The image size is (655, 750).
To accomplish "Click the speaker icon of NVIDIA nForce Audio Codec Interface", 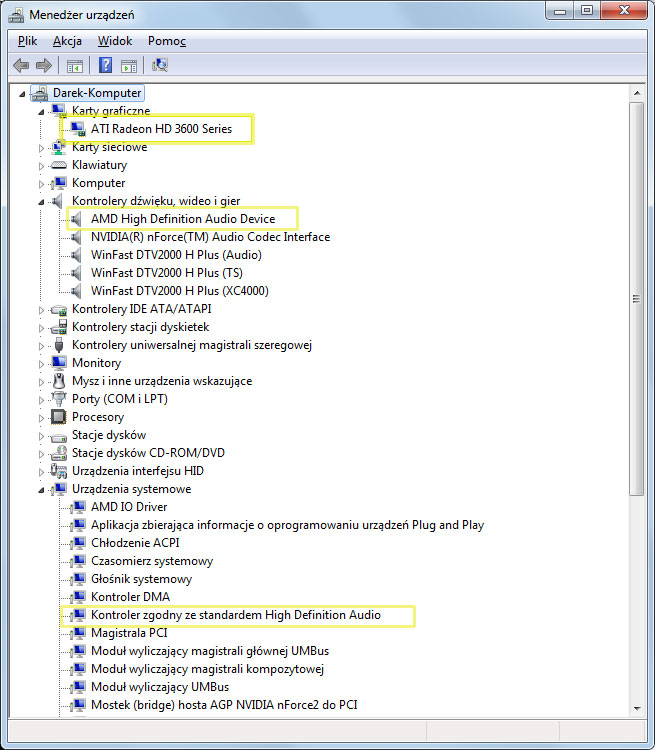I will [x=77, y=237].
